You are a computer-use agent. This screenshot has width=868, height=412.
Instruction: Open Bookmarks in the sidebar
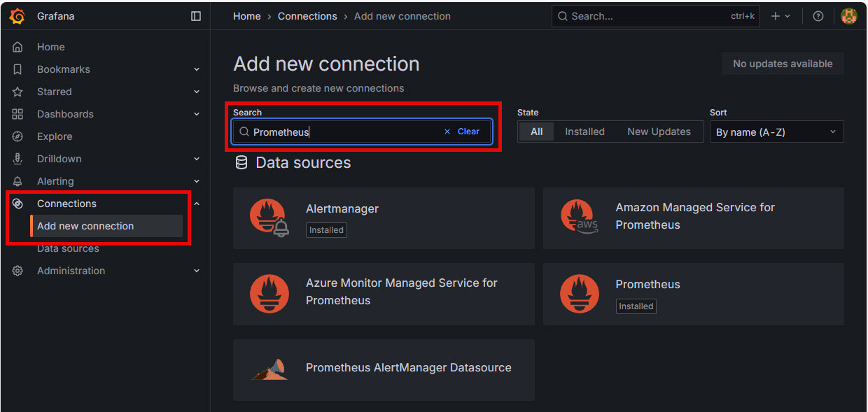pos(64,69)
